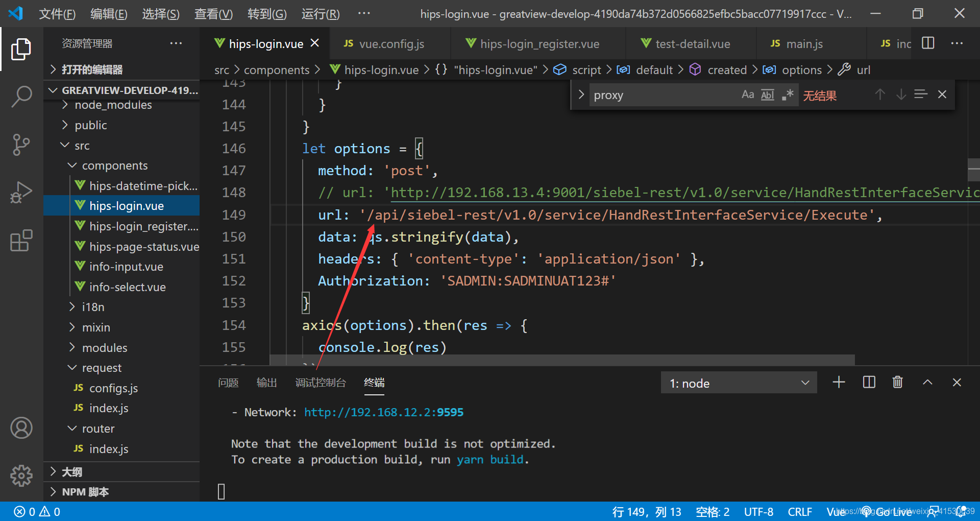
Task: Split the terminal panel
Action: (869, 382)
